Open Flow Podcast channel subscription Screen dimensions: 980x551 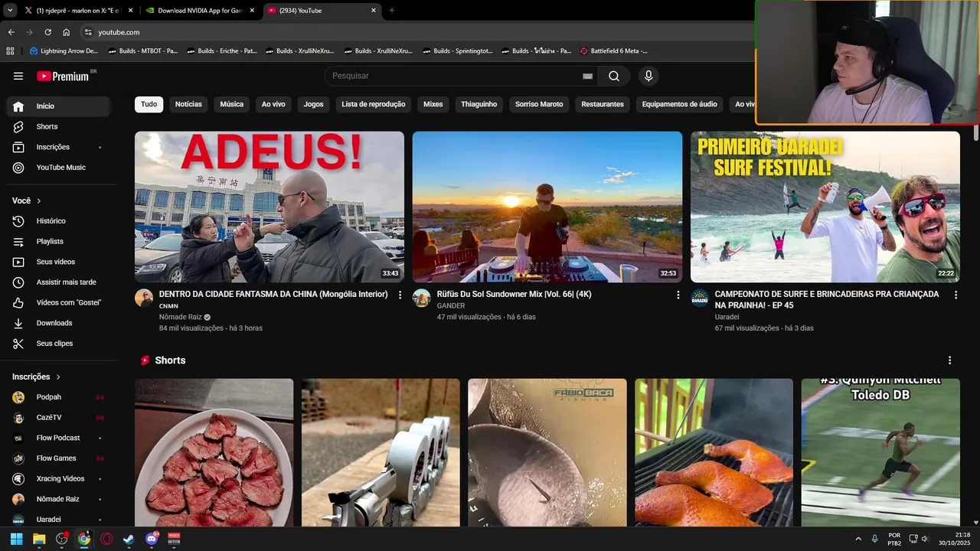pos(58,438)
